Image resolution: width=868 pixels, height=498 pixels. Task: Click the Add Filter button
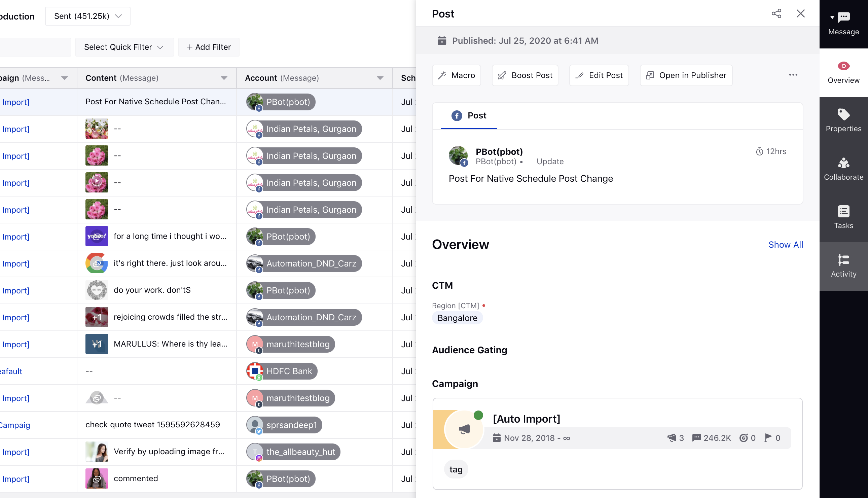208,47
